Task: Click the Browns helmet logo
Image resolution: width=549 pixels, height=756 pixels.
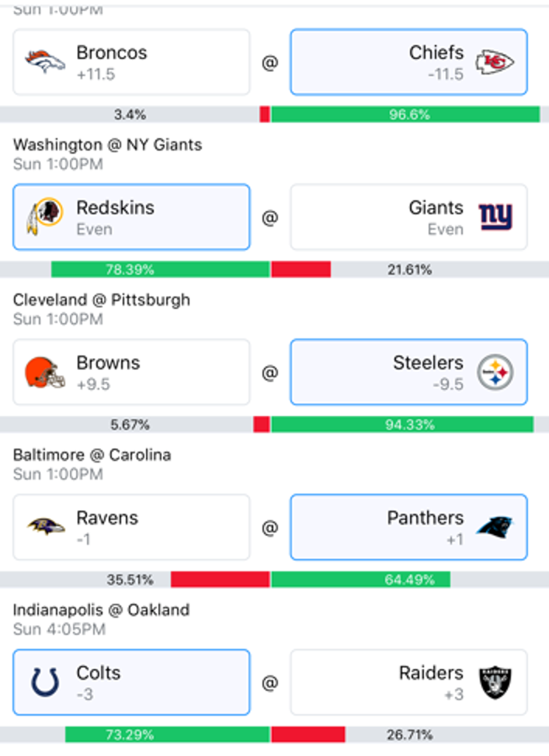Action: (x=45, y=373)
